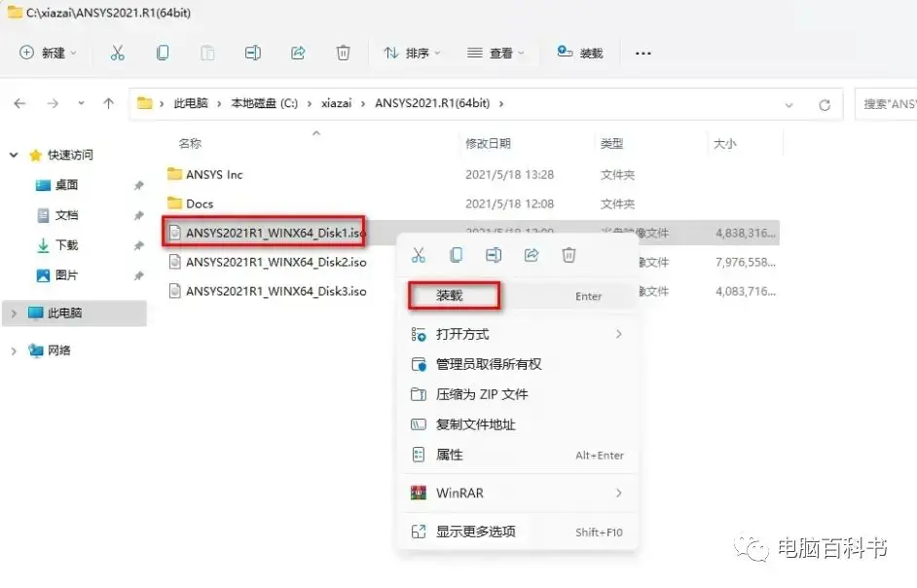
Task: Open the 打开方式 submenu
Action: tap(519, 335)
